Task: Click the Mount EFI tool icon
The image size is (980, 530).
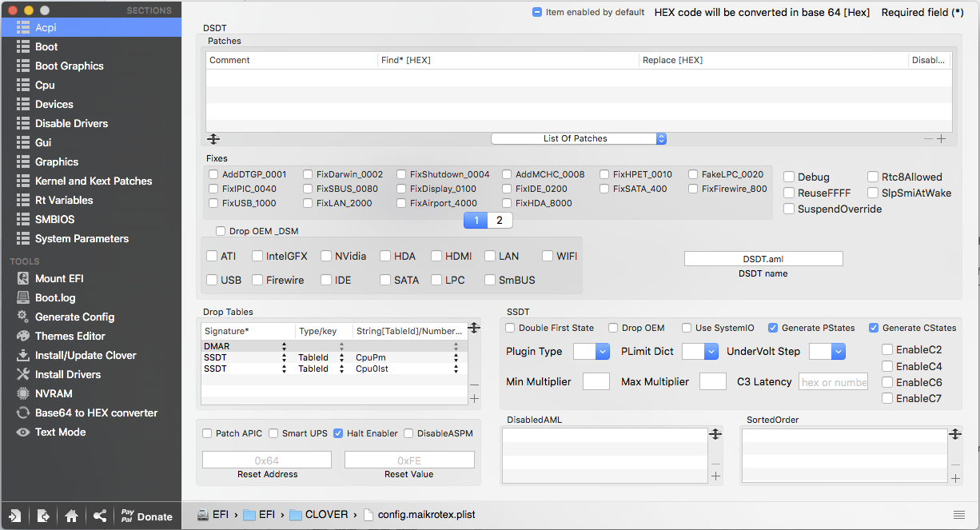Action: click(22, 278)
